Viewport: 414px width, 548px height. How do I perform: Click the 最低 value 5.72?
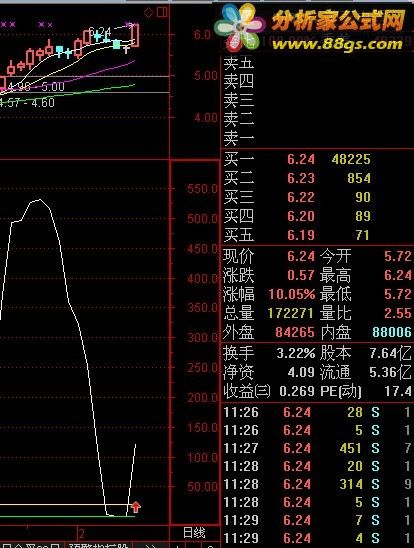398,294
